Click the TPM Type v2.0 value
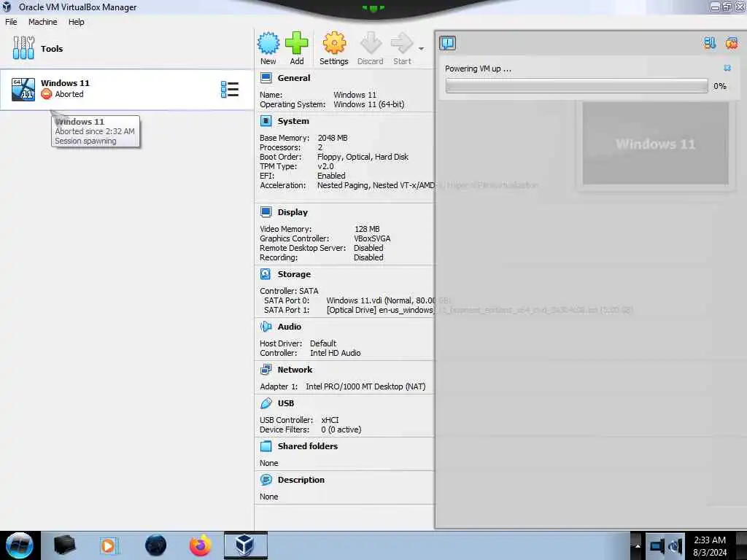The image size is (747, 560). tap(325, 166)
